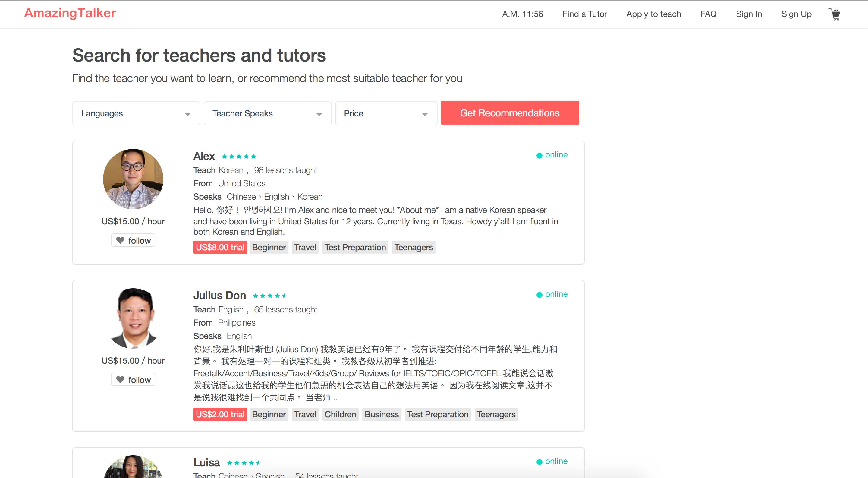The image size is (868, 478).
Task: Click Julius Don's Business tag
Action: [x=382, y=414]
